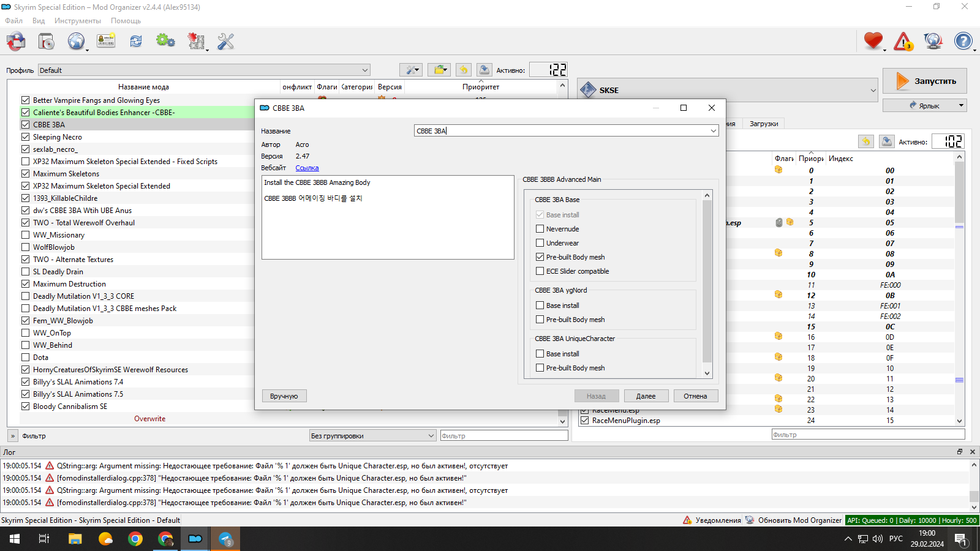Click the Отмена cancel button
This screenshot has width=980, height=551.
pyautogui.click(x=695, y=396)
